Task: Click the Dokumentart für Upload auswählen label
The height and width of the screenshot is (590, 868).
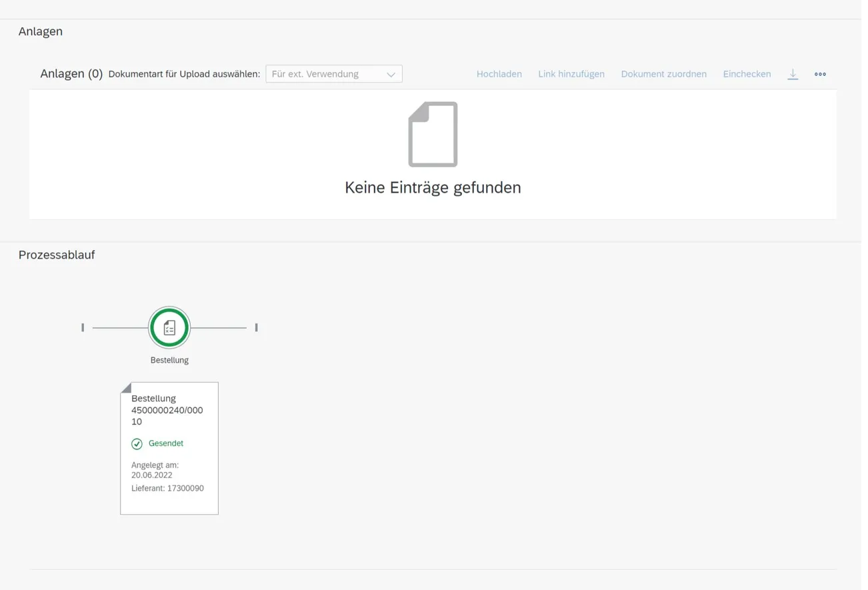Action: coord(184,74)
